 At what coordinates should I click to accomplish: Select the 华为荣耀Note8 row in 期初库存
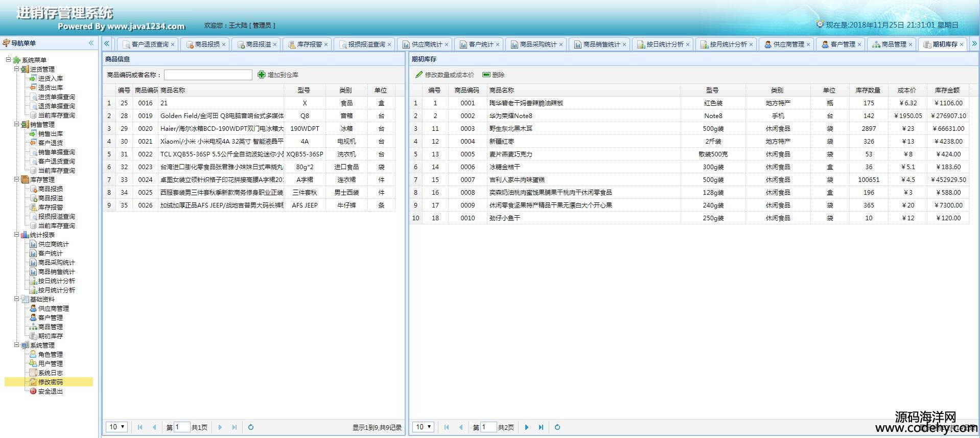pyautogui.click(x=511, y=116)
